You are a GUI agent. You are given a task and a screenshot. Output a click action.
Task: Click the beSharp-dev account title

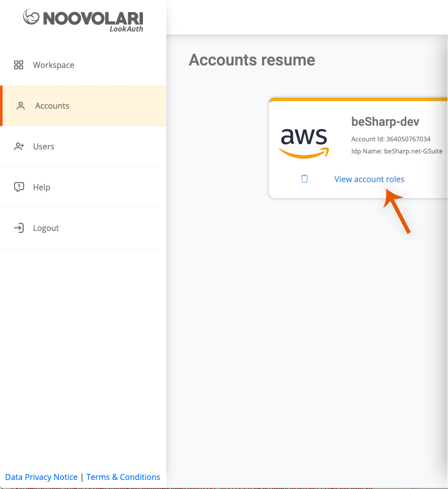[385, 122]
